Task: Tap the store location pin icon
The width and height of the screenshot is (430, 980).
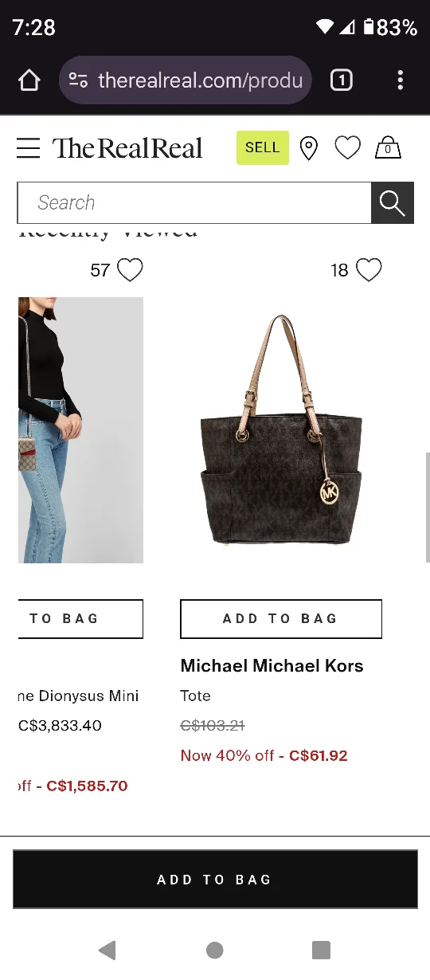Action: tap(308, 148)
